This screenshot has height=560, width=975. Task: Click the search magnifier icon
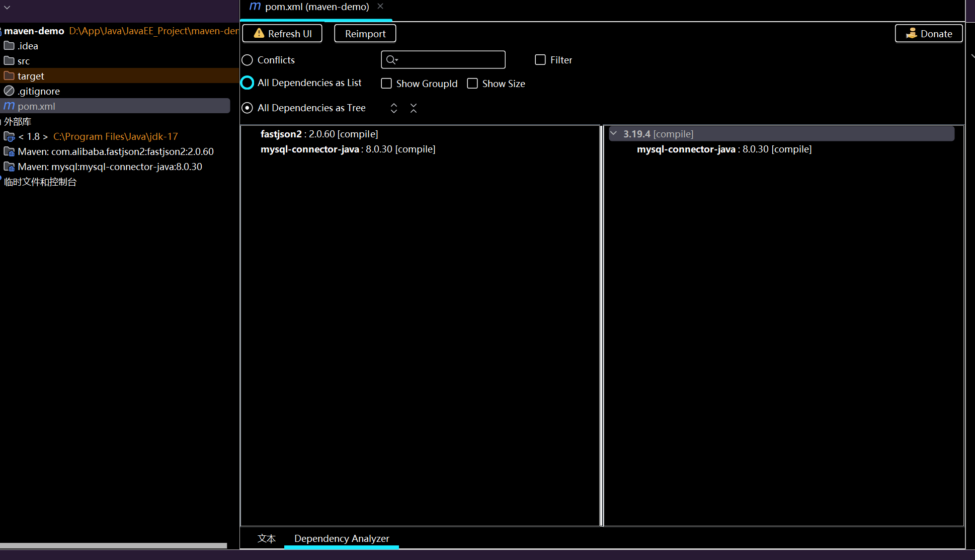pyautogui.click(x=391, y=60)
